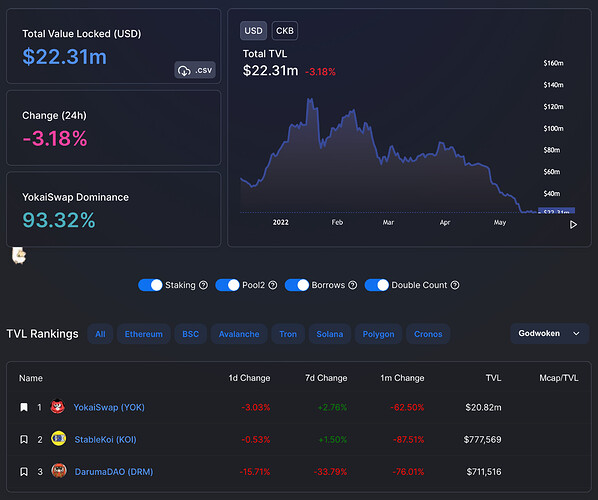The height and width of the screenshot is (500, 598).
Task: Click the chart play arrow icon
Action: coord(573,225)
